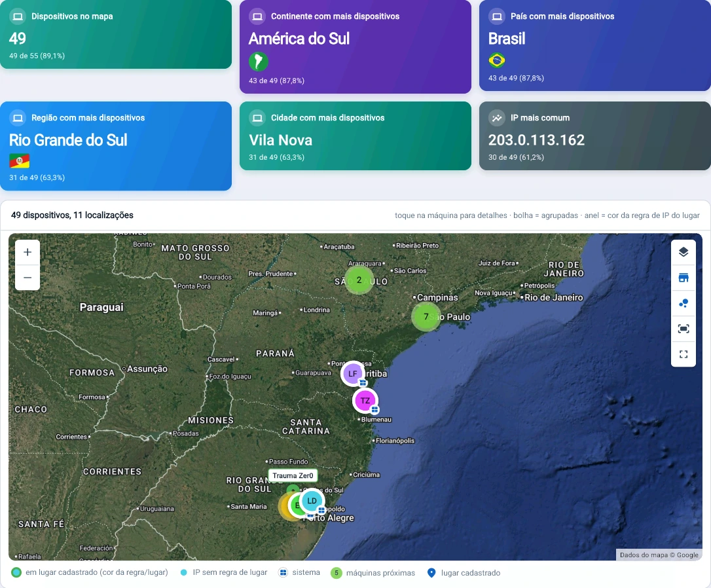Click the Dados do mapa Google attribution
Screen dimensions: 711x588
pos(659,555)
